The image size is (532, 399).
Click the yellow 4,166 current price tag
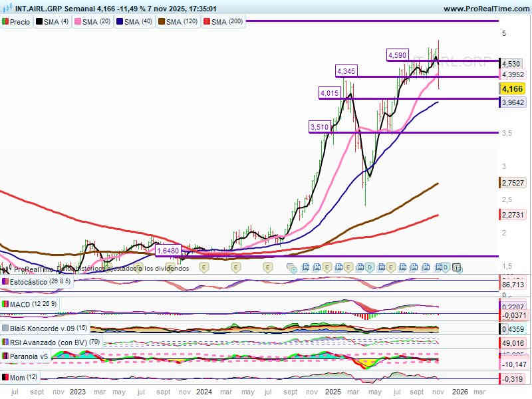(511, 88)
